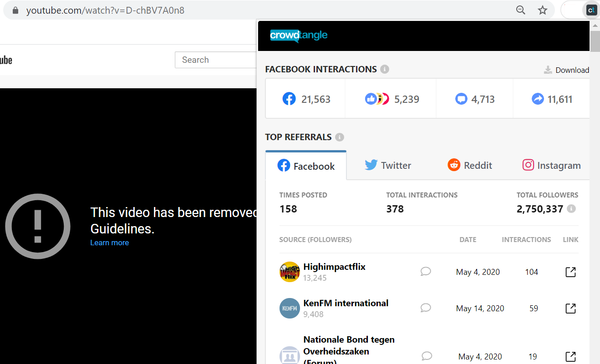Click the Interactions column header

(526, 239)
